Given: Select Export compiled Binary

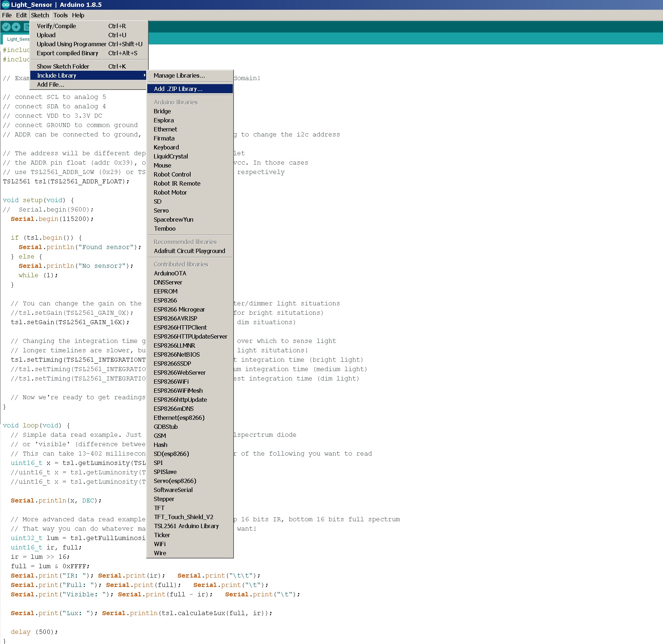Looking at the screenshot, I should tap(89, 53).
